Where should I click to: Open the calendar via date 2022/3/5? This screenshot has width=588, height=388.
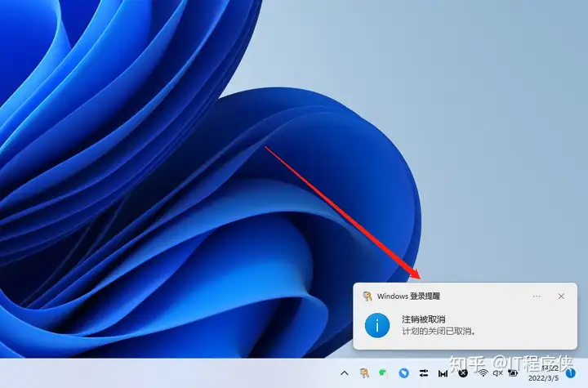[x=543, y=378]
